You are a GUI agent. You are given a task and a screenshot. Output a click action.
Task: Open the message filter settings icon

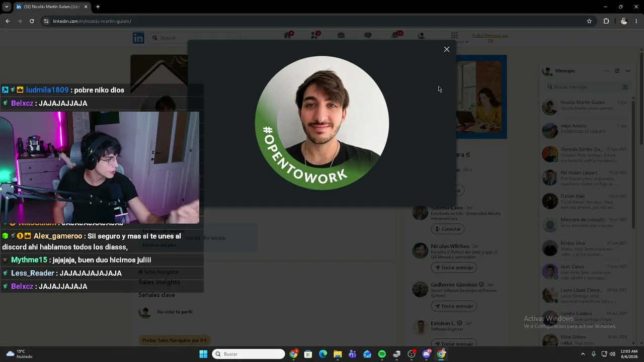[625, 87]
